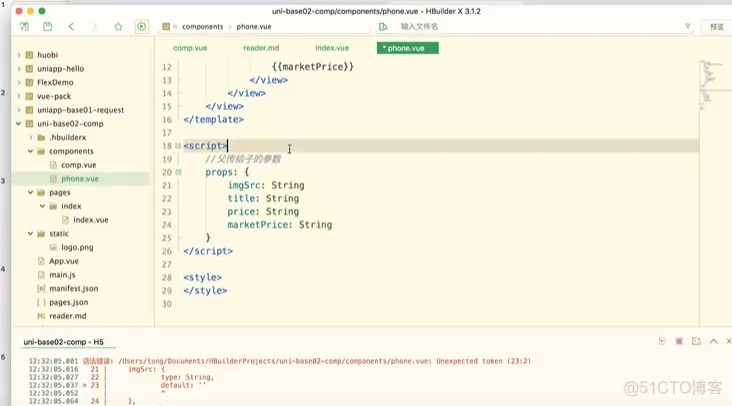Fold the script block at line 18
Screen dimensions: 732x406
tap(178, 146)
